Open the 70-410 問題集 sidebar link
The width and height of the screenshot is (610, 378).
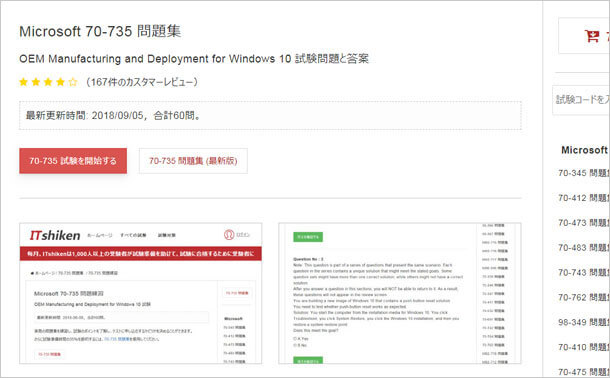[x=584, y=347]
